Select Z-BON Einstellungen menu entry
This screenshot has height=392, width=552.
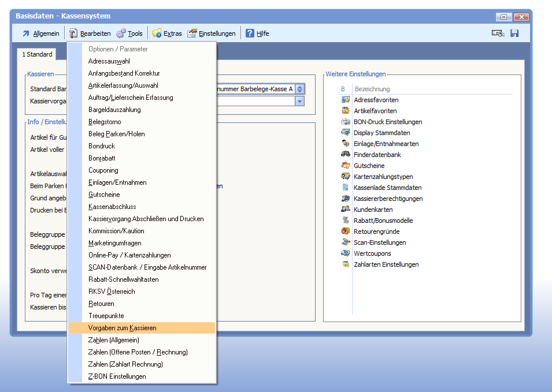pyautogui.click(x=117, y=376)
